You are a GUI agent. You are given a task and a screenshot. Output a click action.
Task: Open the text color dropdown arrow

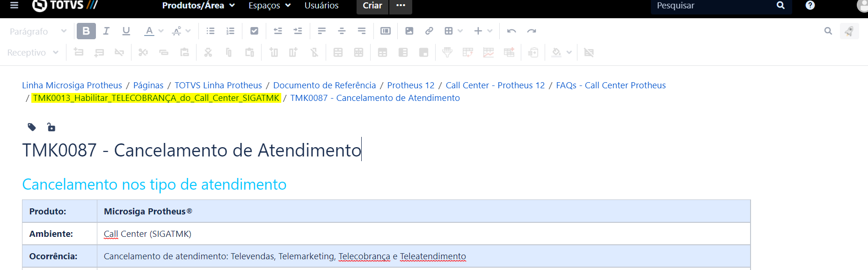161,31
